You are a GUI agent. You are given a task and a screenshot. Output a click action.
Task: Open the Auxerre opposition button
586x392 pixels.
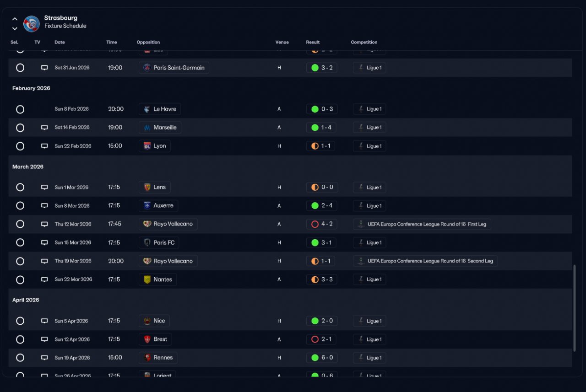(158, 206)
